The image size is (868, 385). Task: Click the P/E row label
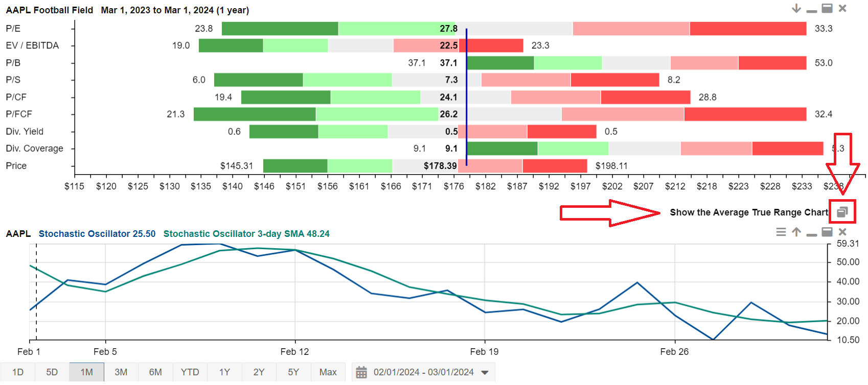pyautogui.click(x=13, y=29)
